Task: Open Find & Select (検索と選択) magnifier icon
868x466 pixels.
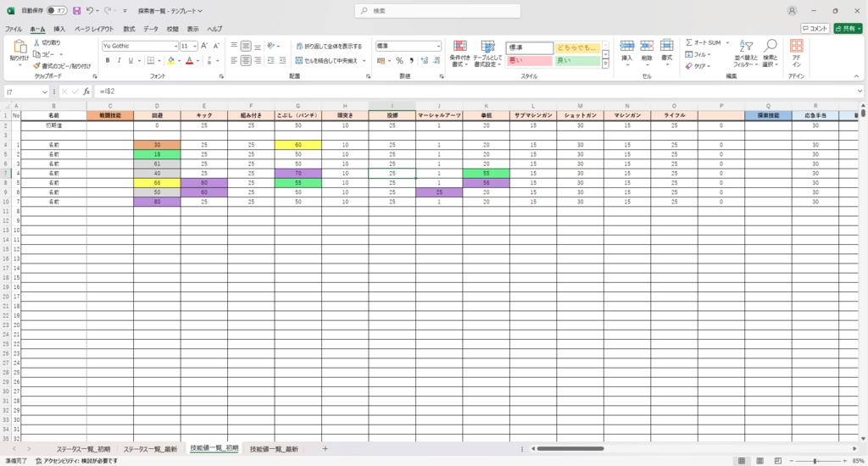Action: pos(770,47)
